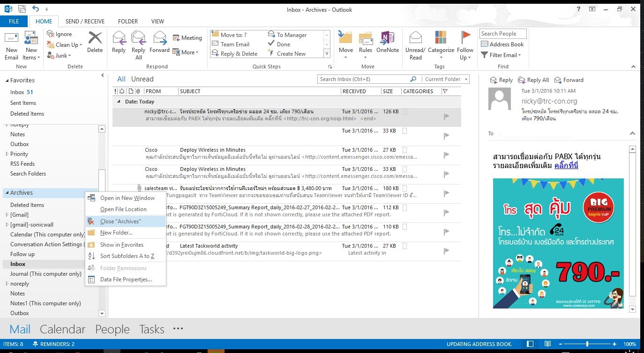Switch to People view
This screenshot has height=353, width=644.
click(x=112, y=329)
